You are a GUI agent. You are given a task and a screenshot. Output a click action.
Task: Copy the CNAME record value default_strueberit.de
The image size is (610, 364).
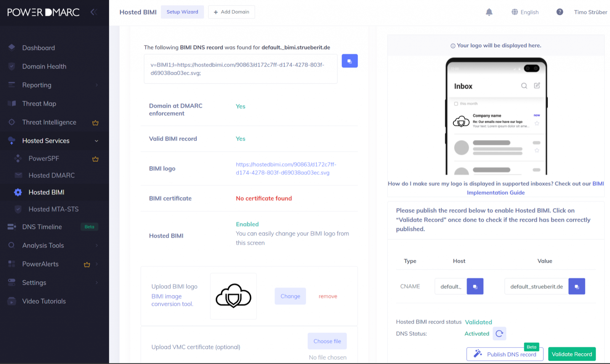pos(576,287)
